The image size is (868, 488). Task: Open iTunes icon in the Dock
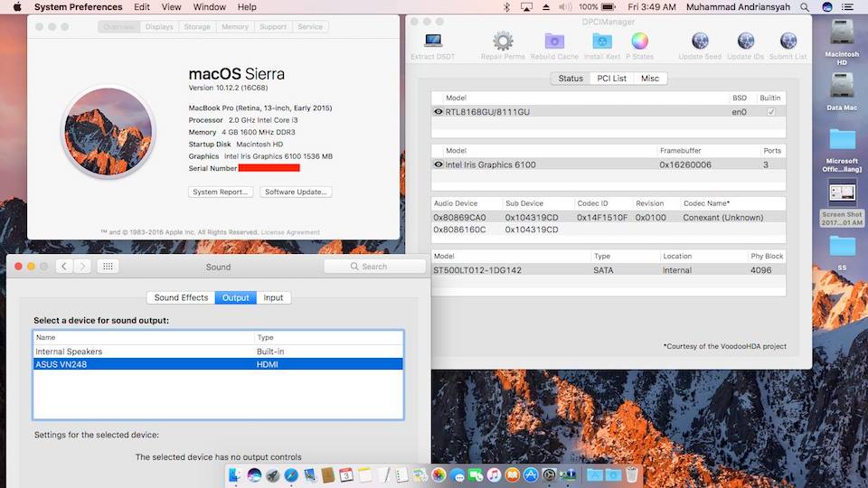click(x=494, y=474)
